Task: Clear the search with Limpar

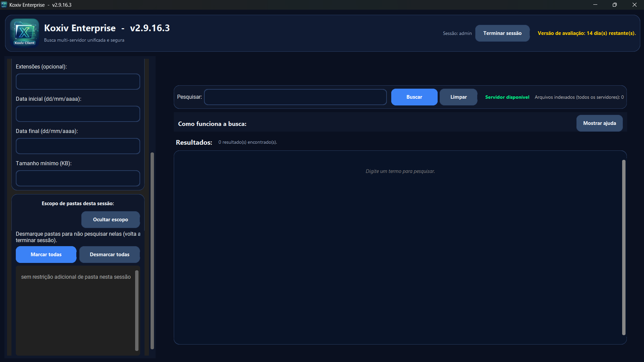Action: (x=458, y=97)
